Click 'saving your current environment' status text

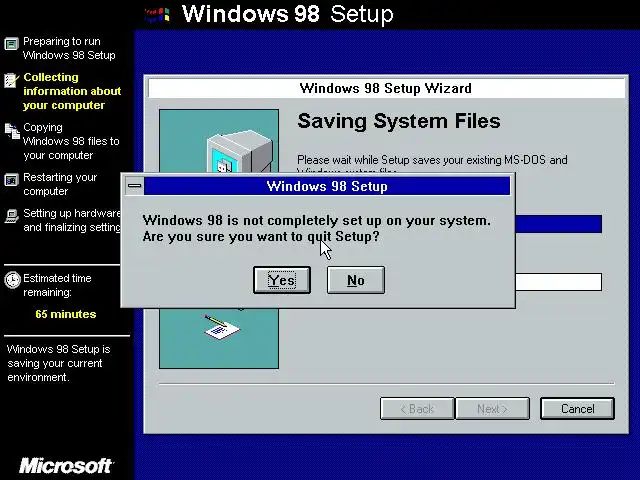click(x=58, y=363)
